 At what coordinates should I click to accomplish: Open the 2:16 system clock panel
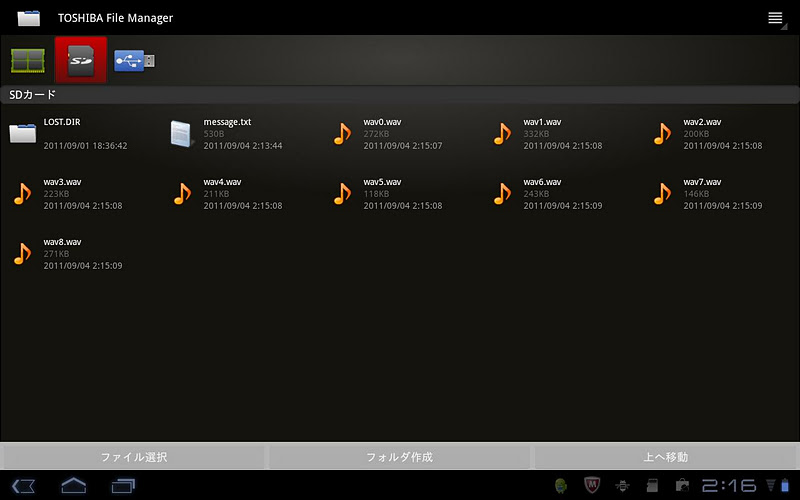pyautogui.click(x=729, y=485)
